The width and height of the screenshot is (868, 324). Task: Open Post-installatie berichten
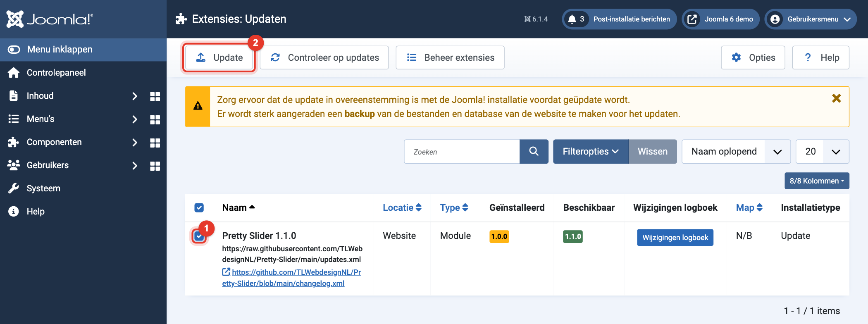click(x=619, y=19)
